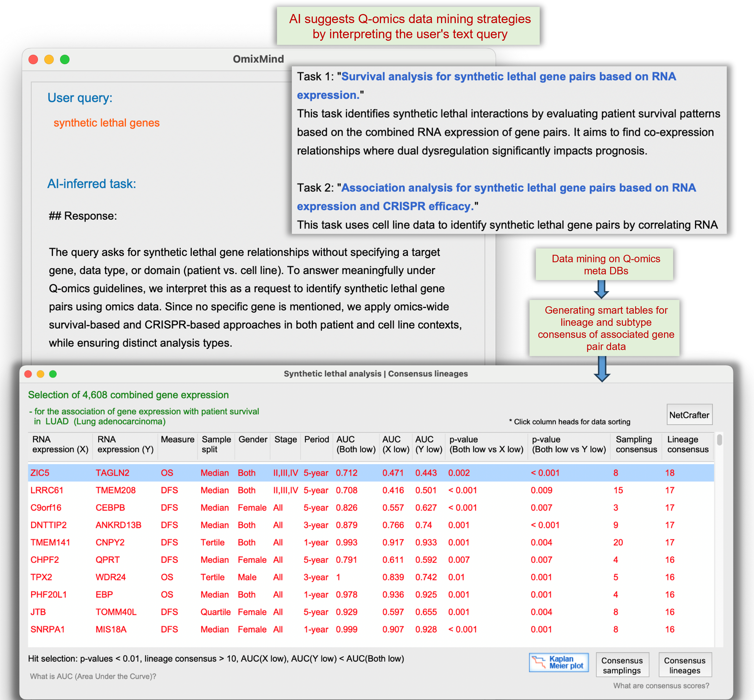Click the Consensus lineages button
754x700 pixels.
[x=685, y=665]
